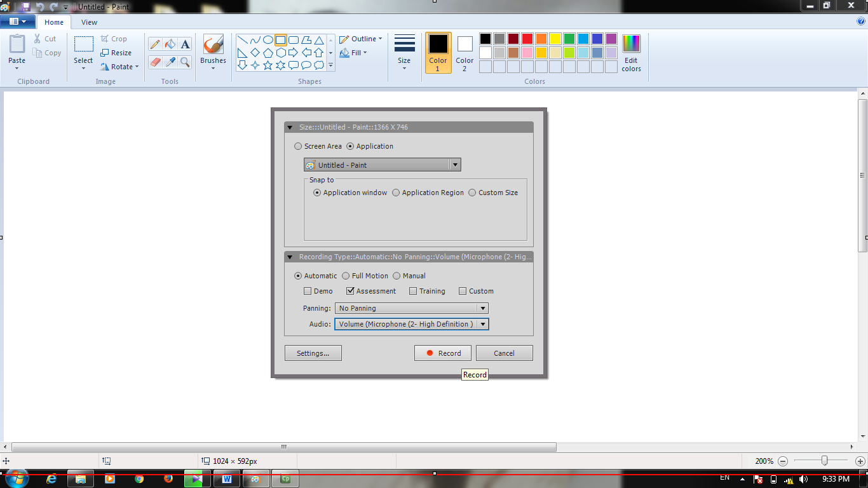Screen dimensions: 868x488
Task: Open the blue Paint file menu
Action: tap(18, 22)
